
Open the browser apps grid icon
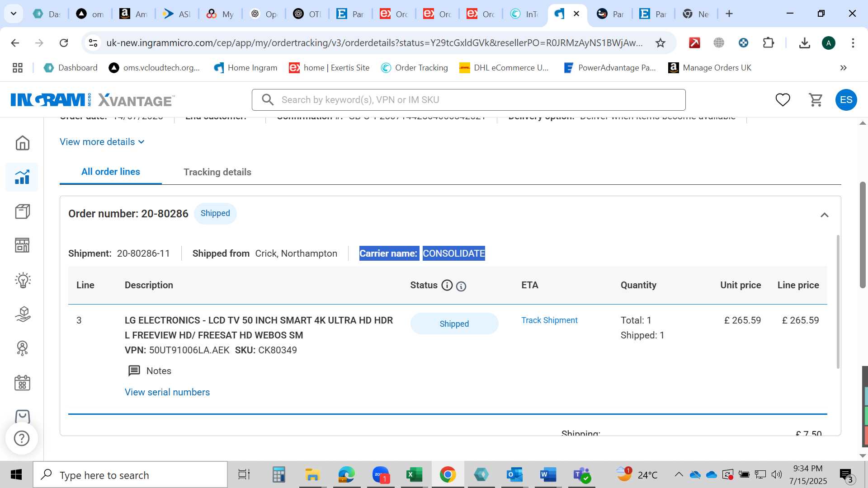(x=18, y=68)
